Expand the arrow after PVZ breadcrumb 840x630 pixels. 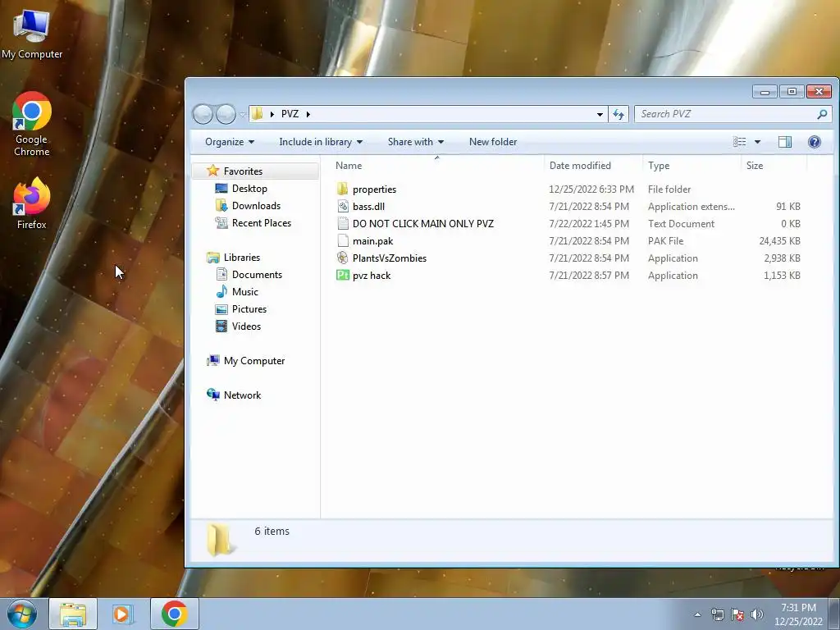pyautogui.click(x=308, y=114)
